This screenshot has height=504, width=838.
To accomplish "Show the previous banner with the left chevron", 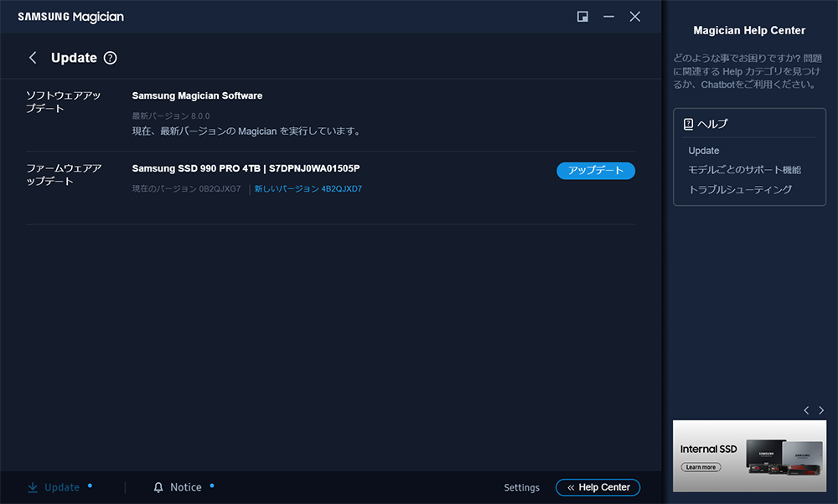I will [806, 410].
